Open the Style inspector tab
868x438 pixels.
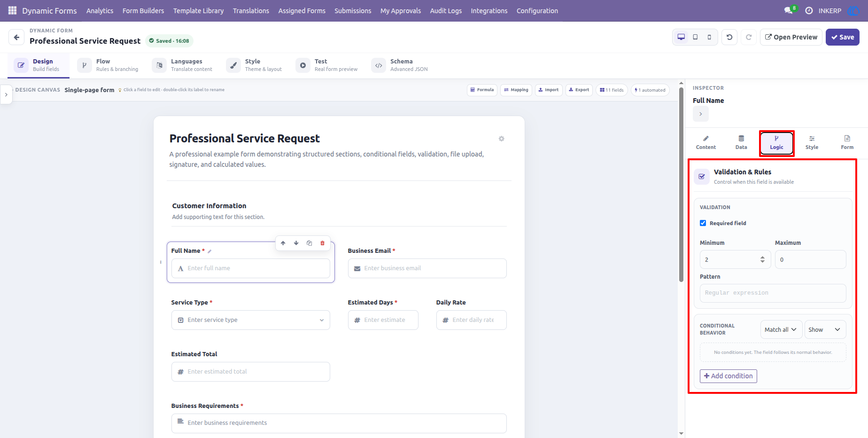click(x=812, y=142)
